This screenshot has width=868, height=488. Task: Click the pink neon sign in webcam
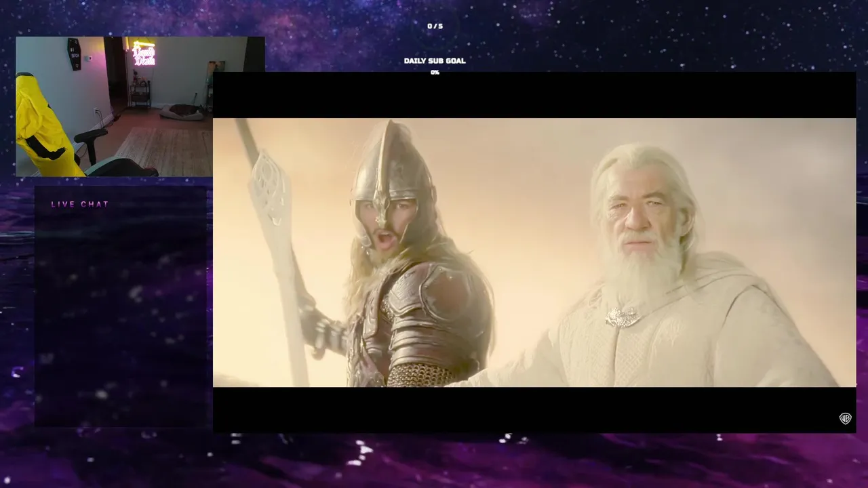coord(144,54)
